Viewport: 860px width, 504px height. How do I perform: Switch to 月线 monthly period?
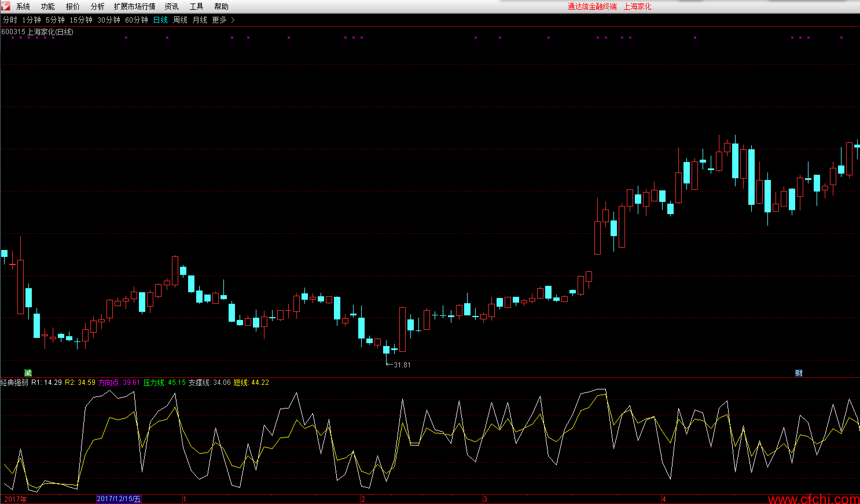tap(200, 20)
